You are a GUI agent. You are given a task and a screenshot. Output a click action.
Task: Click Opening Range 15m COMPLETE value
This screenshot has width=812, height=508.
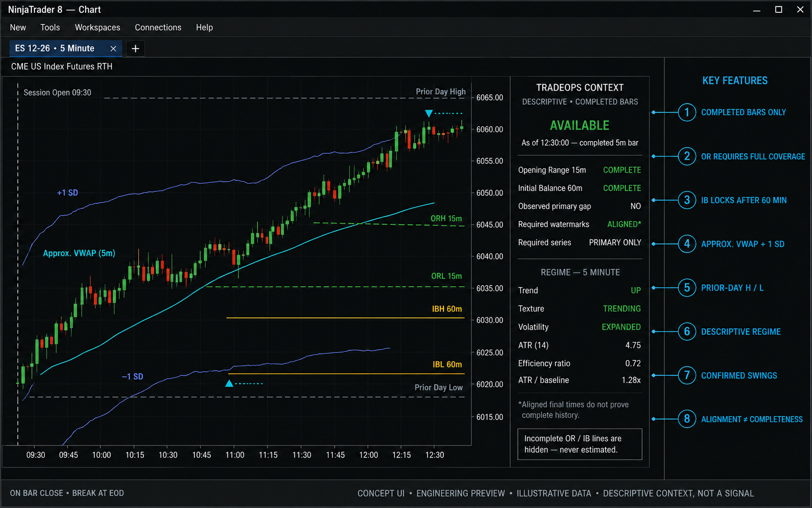[622, 170]
